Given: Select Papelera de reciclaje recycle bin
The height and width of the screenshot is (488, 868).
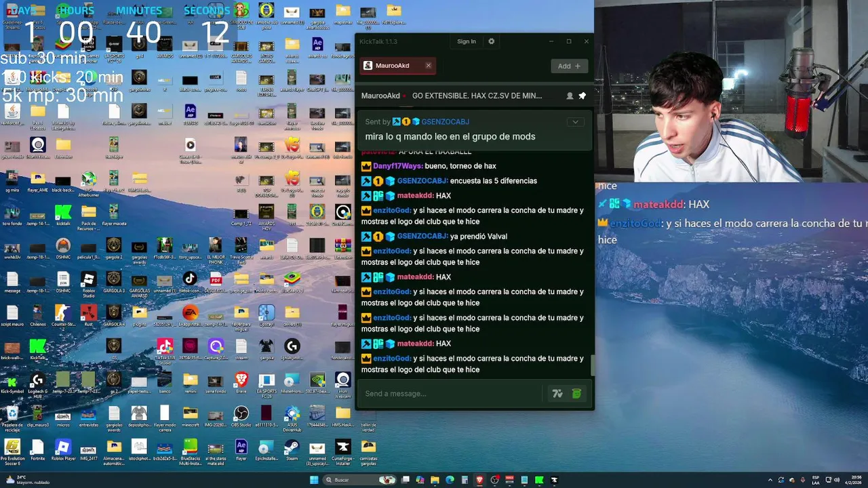Looking at the screenshot, I should (x=12, y=419).
